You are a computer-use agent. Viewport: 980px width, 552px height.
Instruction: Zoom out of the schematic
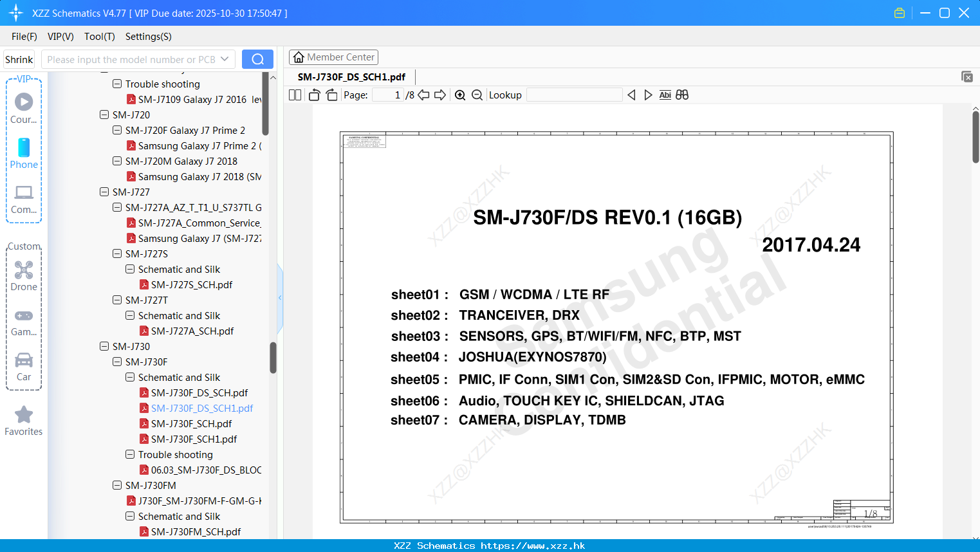tap(477, 95)
